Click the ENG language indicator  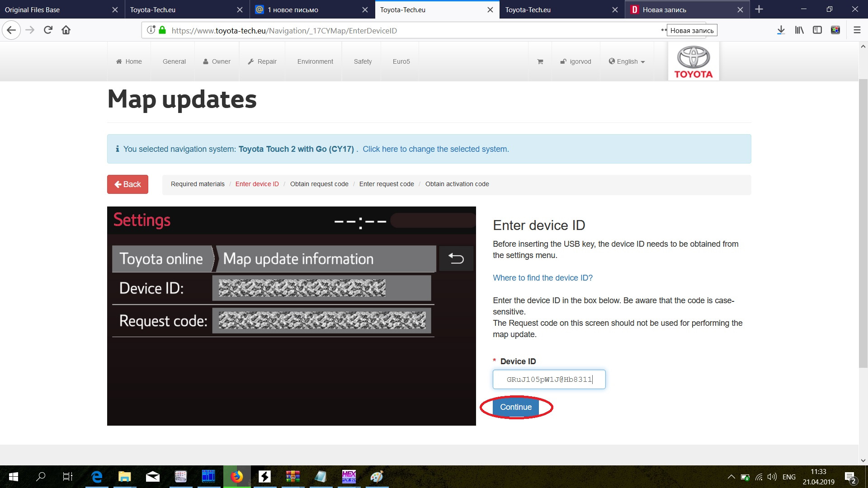pyautogui.click(x=789, y=477)
